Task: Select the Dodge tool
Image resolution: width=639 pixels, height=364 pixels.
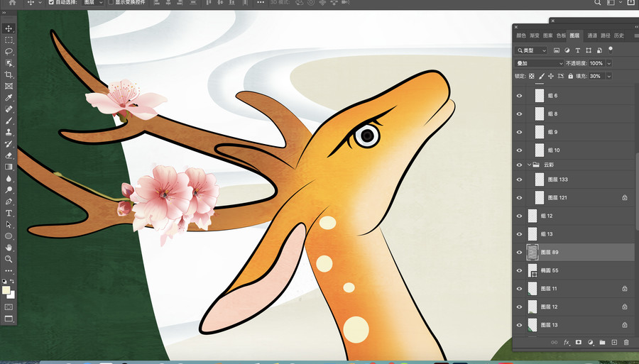Action: 9,189
